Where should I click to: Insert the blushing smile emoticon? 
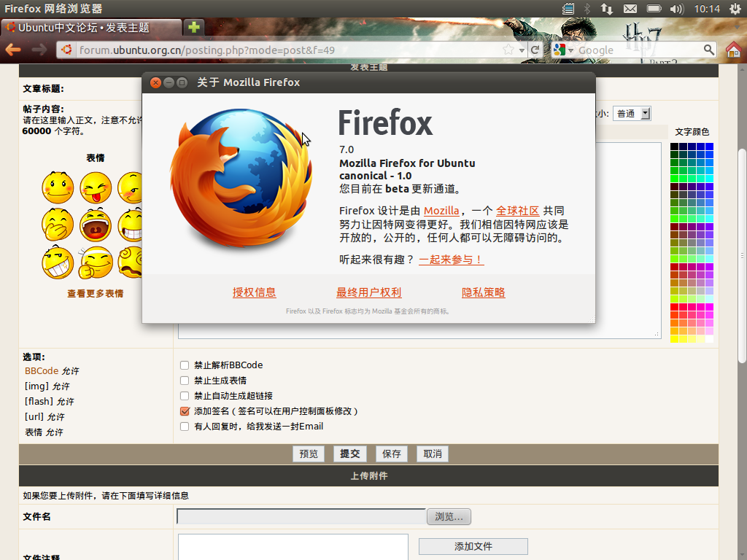(x=58, y=187)
